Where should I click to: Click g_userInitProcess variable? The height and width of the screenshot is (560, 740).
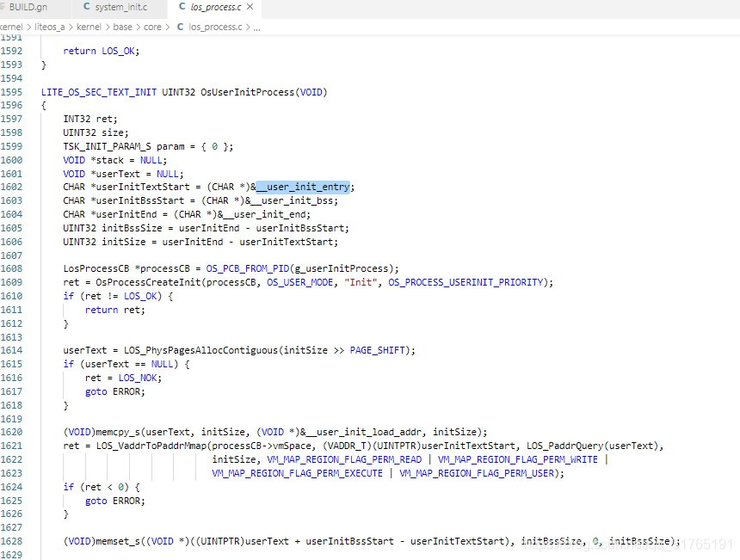tap(342, 268)
